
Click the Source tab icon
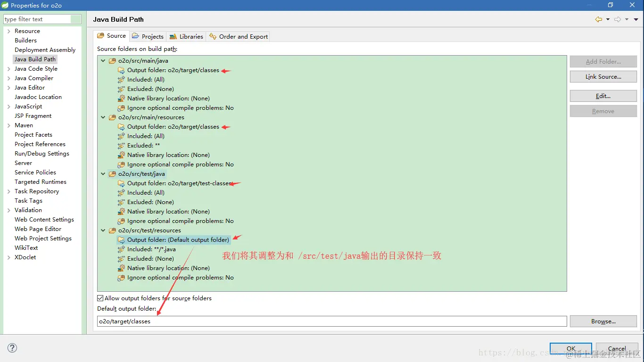[100, 36]
